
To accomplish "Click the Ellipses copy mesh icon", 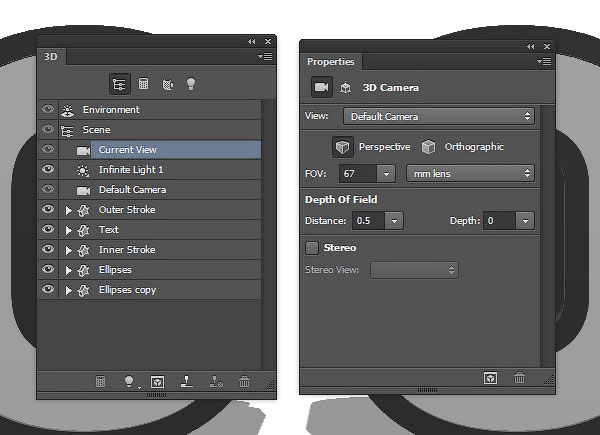I will coord(83,290).
